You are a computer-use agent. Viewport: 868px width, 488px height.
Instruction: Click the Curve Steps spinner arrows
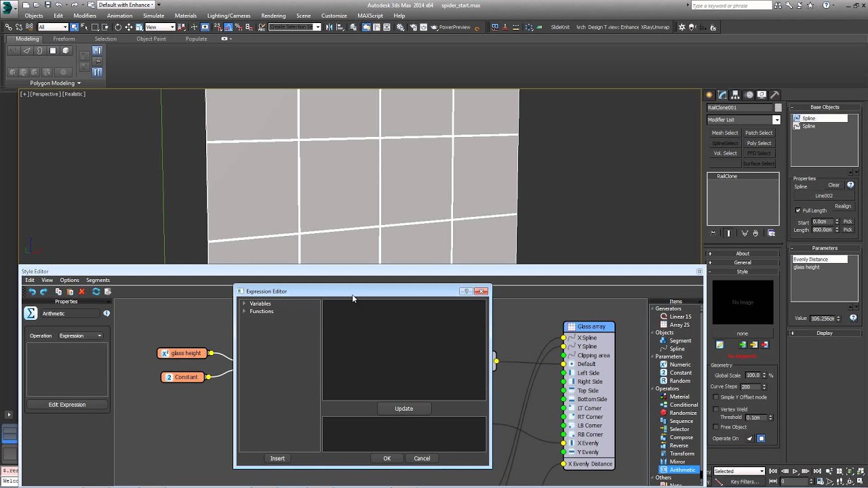764,386
